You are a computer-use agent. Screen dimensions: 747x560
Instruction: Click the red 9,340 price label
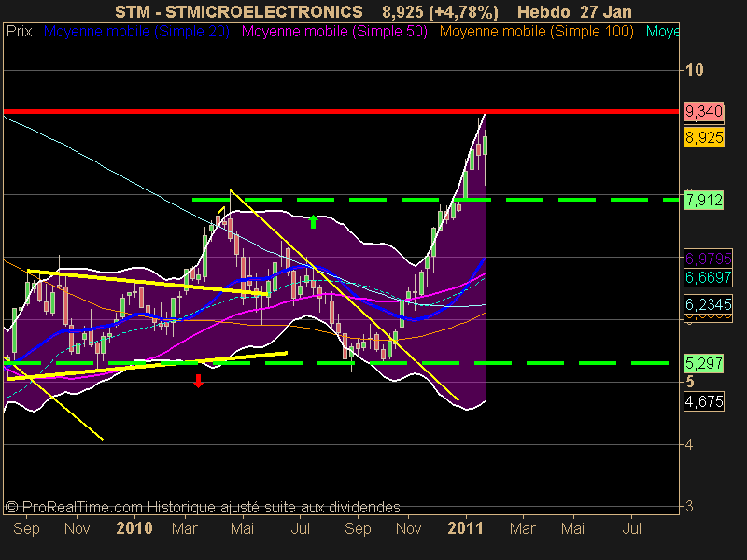pos(704,111)
